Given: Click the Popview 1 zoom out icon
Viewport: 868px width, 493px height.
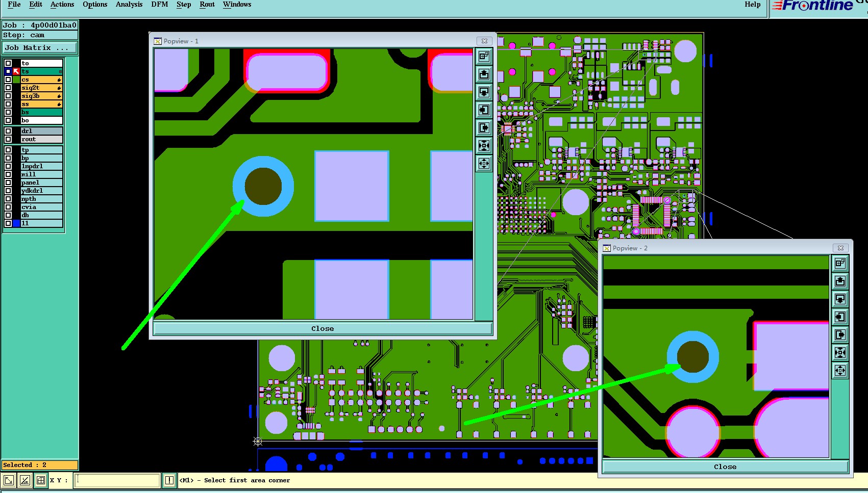Looking at the screenshot, I should tap(484, 164).
